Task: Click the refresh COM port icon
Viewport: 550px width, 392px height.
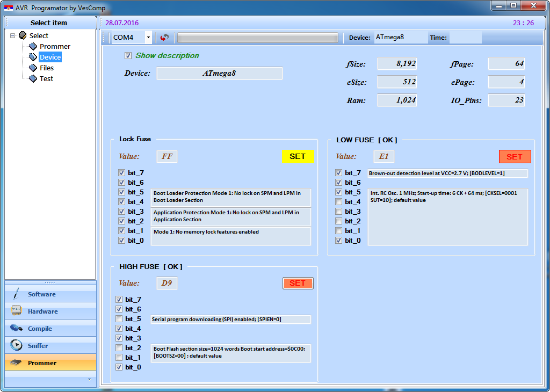Action: pyautogui.click(x=164, y=38)
